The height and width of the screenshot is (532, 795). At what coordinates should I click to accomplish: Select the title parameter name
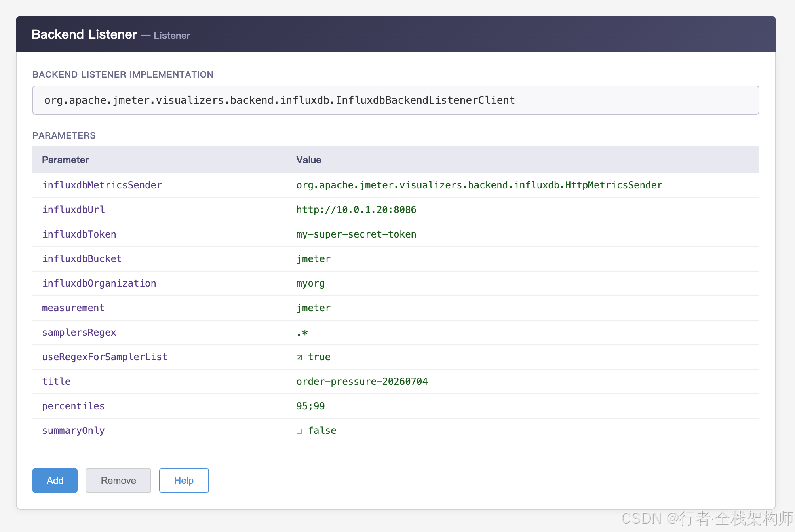56,382
